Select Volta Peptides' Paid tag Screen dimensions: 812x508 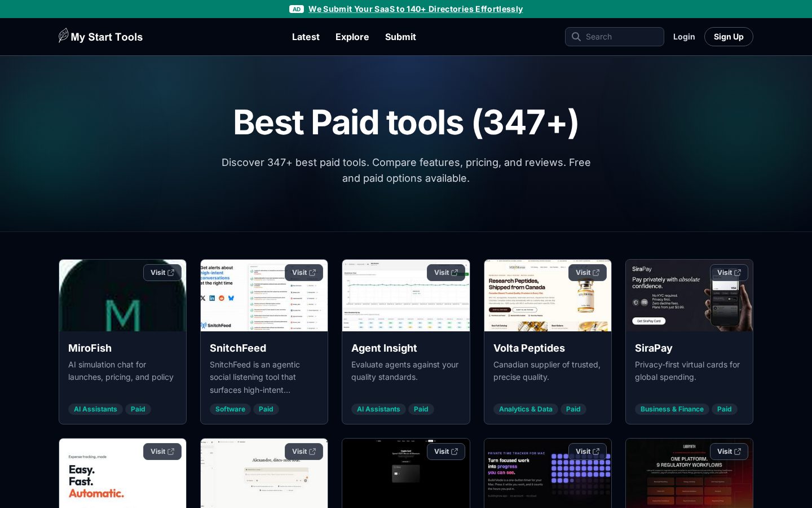point(573,409)
